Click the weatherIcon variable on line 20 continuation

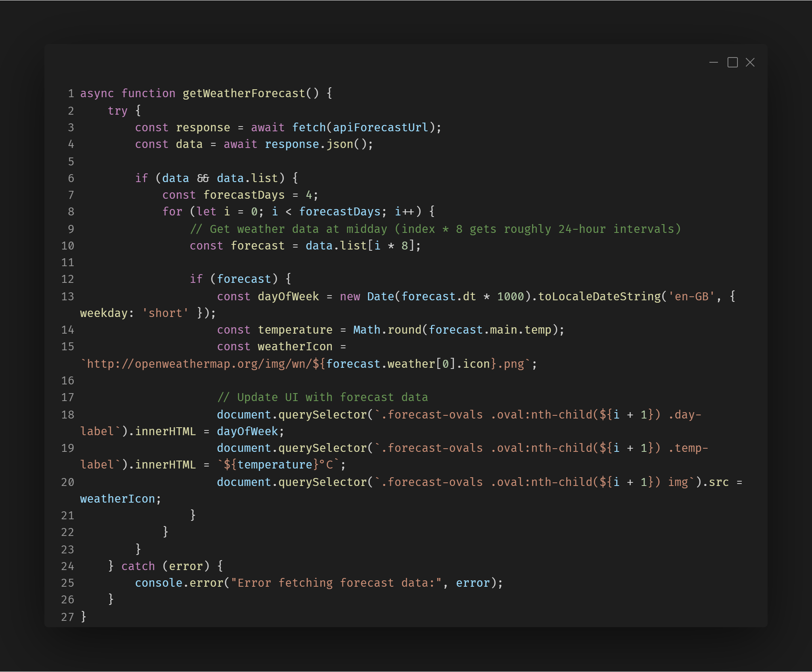pos(117,499)
